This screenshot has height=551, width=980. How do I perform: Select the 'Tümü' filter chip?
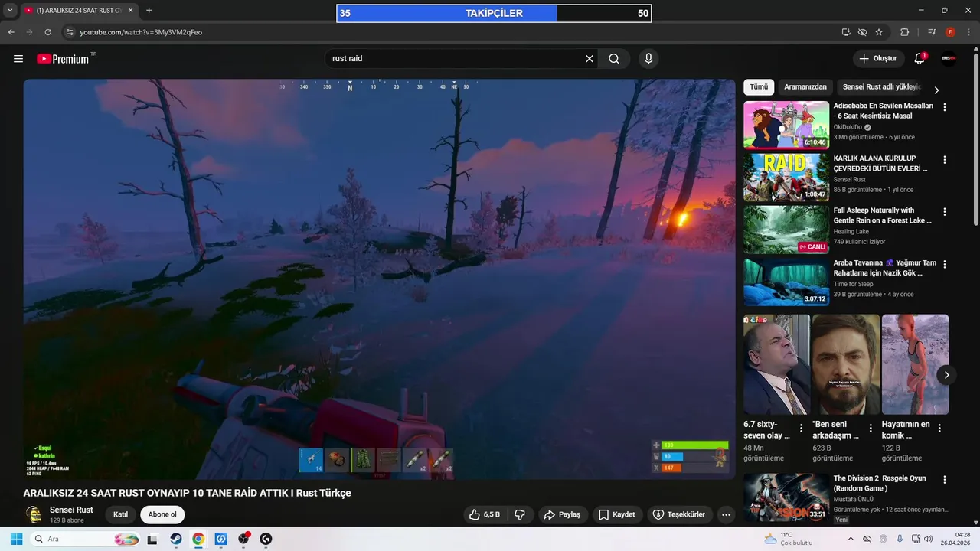[759, 87]
